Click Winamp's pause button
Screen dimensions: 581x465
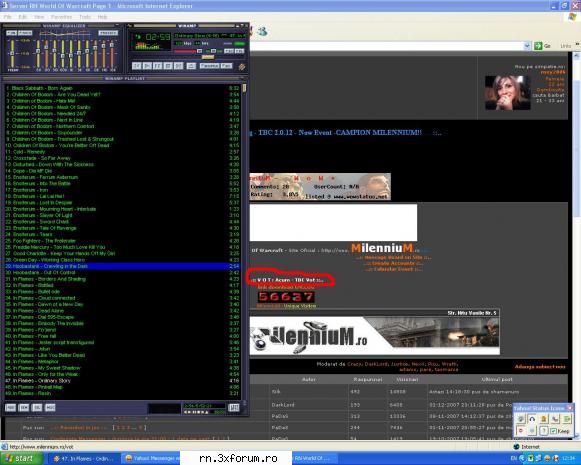point(157,66)
